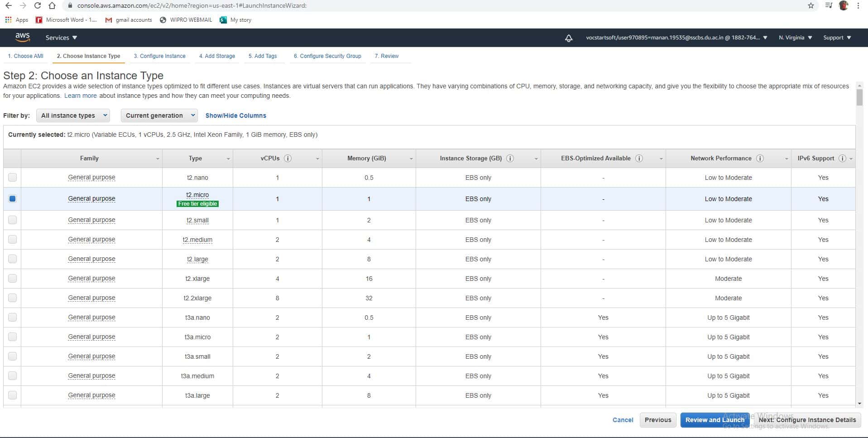
Task: Click the browser back arrow
Action: pyautogui.click(x=9, y=5)
